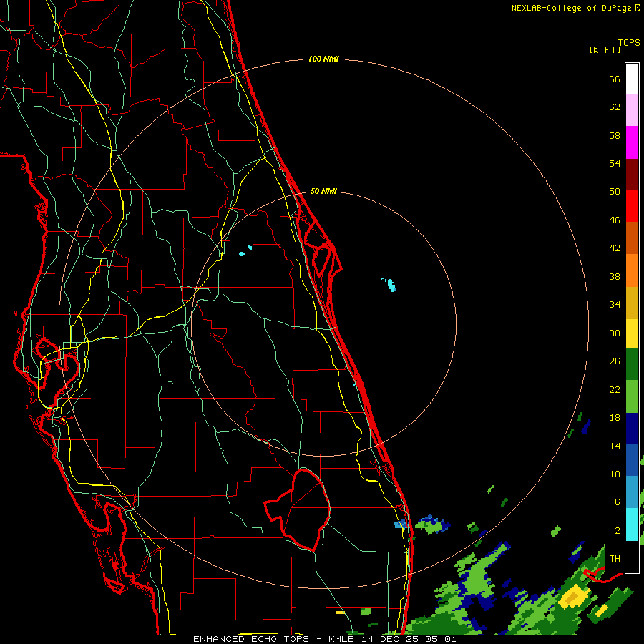Click the 22 scale label
Screen dimensions: 644x644
pyautogui.click(x=615, y=389)
